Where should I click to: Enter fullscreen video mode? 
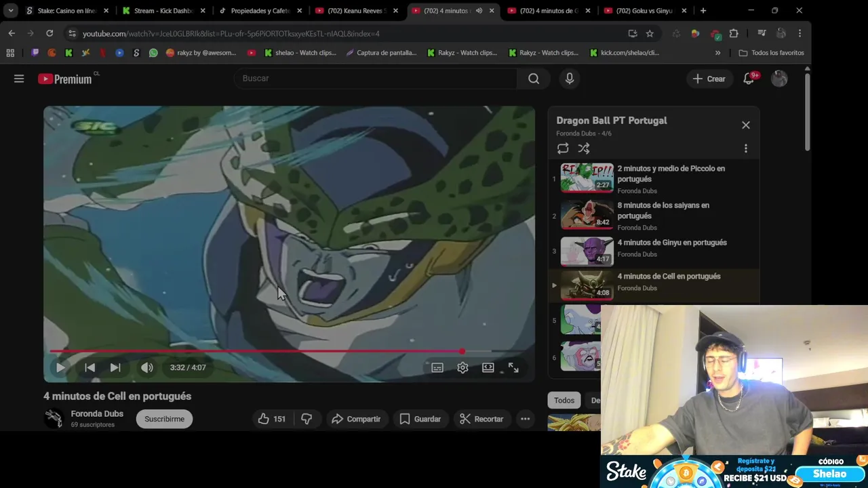pos(513,367)
